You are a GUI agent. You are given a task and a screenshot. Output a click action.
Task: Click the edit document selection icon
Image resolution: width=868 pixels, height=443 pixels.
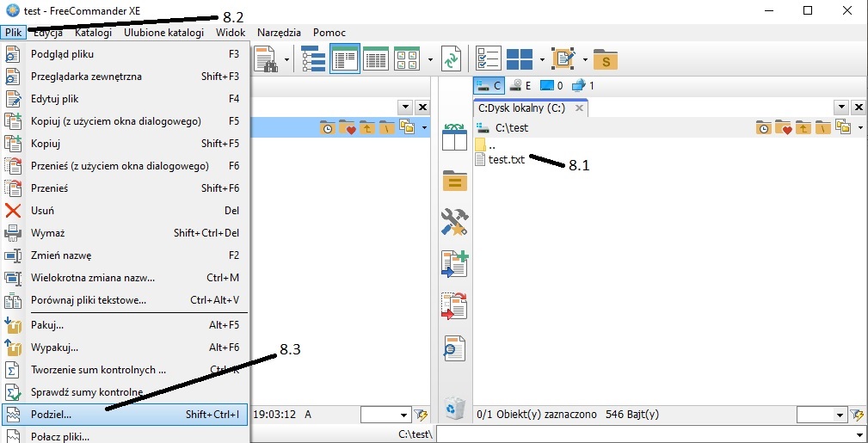[x=564, y=58]
